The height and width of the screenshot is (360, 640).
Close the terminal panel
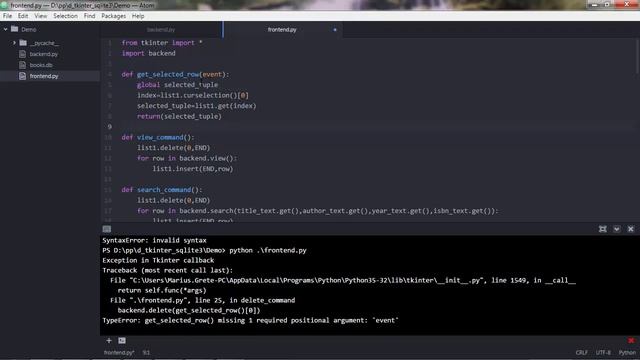click(x=631, y=229)
